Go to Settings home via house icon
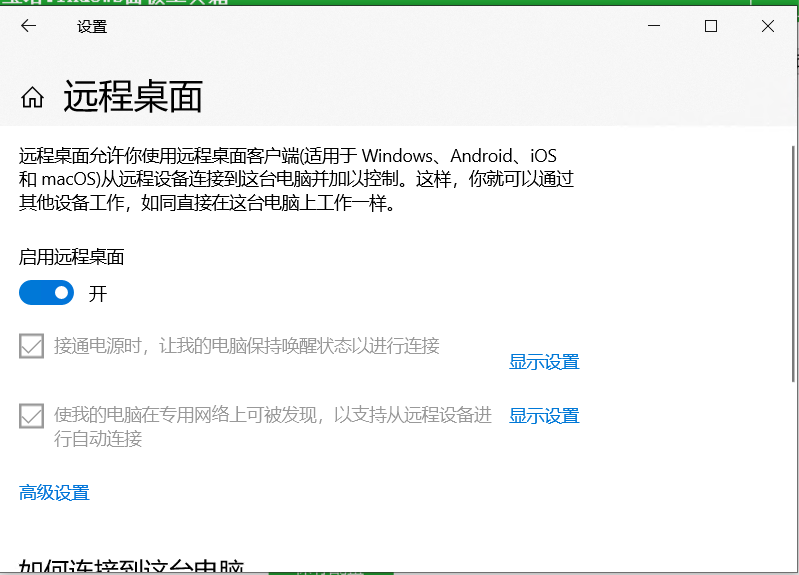Viewport: 799px width, 575px height. [x=32, y=97]
